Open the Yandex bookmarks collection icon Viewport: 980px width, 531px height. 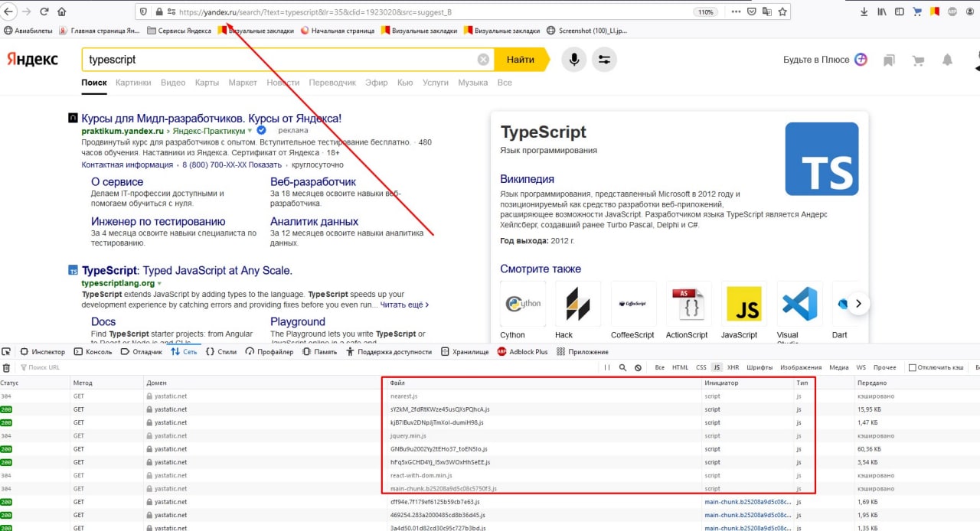point(889,60)
